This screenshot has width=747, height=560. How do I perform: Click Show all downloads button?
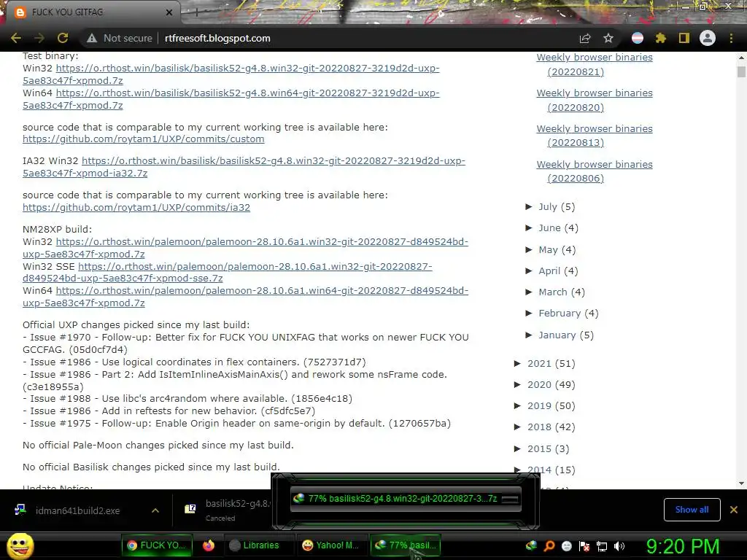[x=692, y=510]
